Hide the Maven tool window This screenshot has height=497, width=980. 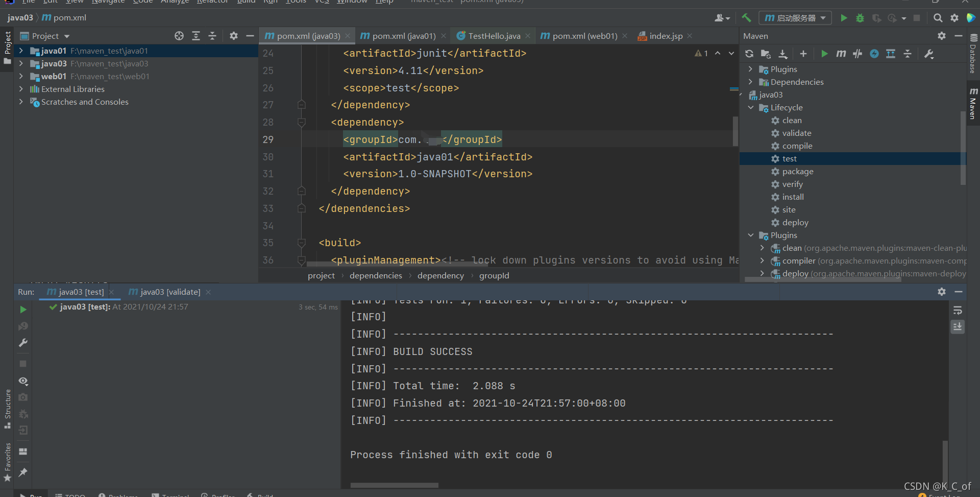click(x=959, y=36)
